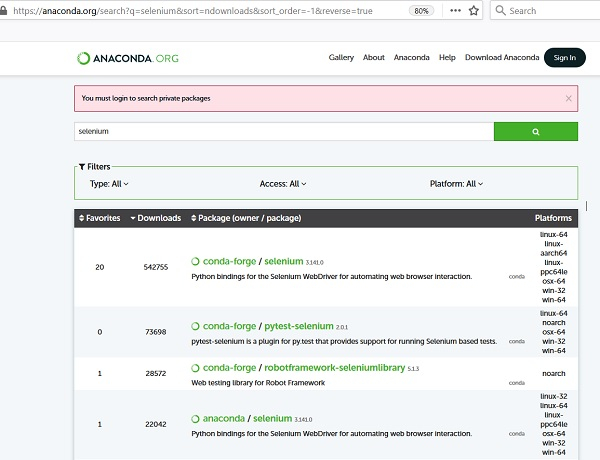
Task: Expand the Type: All filter dropdown
Action: pyautogui.click(x=109, y=184)
